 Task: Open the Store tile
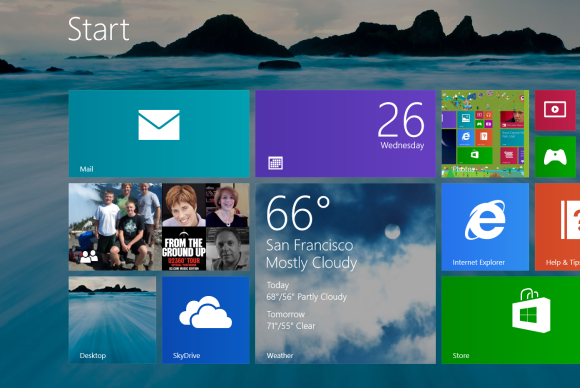[510, 320]
